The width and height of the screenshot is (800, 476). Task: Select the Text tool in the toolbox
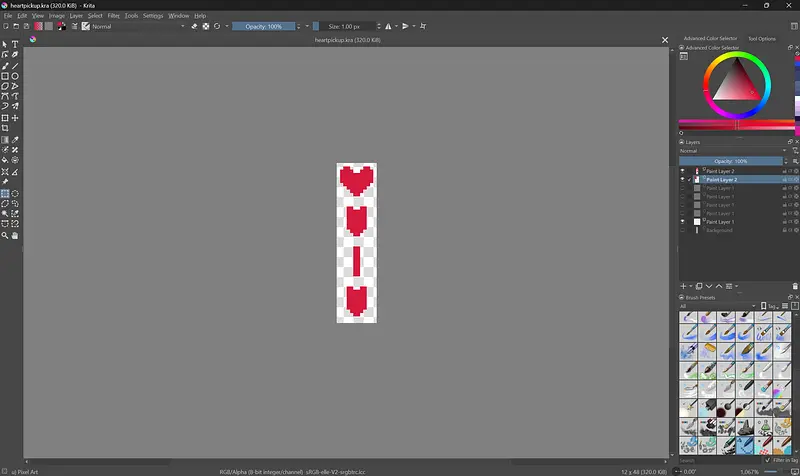click(x=15, y=44)
